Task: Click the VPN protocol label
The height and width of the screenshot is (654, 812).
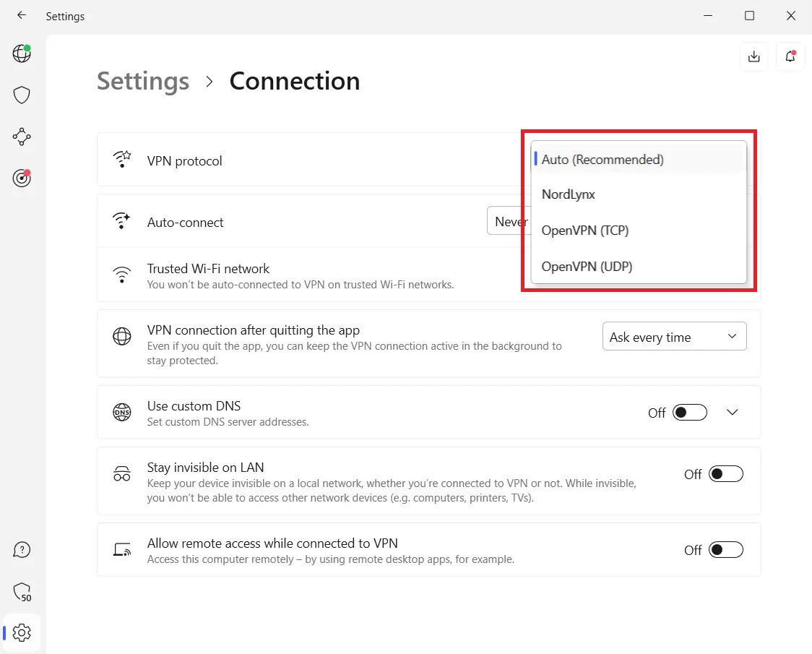Action: [x=184, y=161]
